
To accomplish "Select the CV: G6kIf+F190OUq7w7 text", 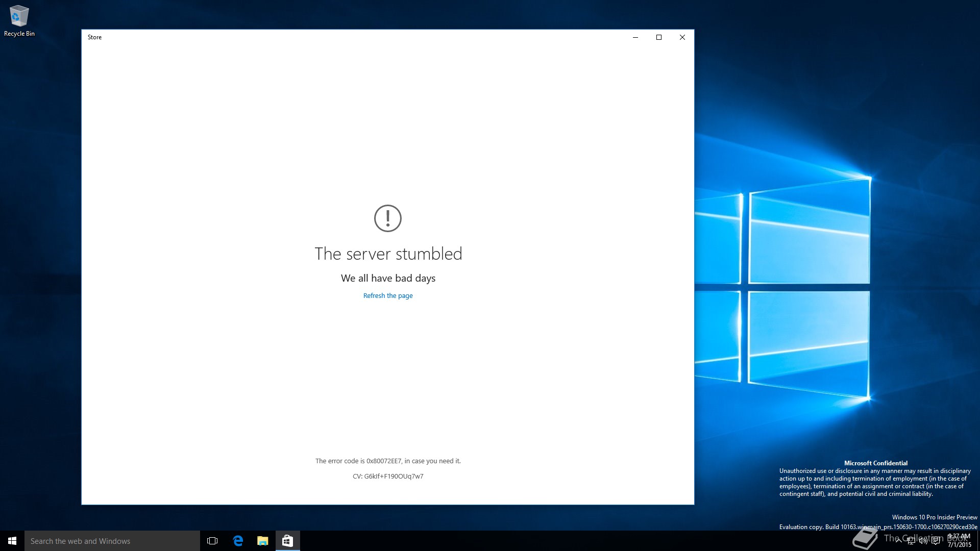I will [388, 477].
